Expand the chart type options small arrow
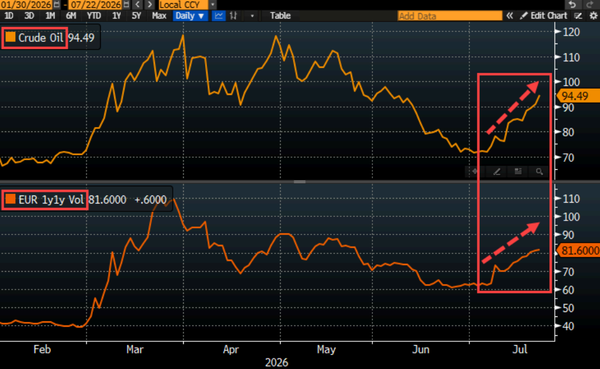This screenshot has width=600, height=369. pyautogui.click(x=252, y=16)
